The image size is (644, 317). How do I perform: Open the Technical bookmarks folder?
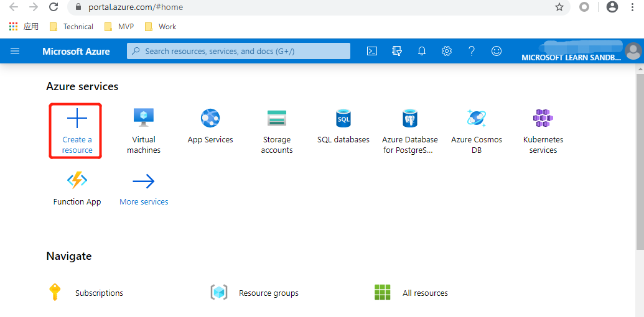pyautogui.click(x=71, y=27)
